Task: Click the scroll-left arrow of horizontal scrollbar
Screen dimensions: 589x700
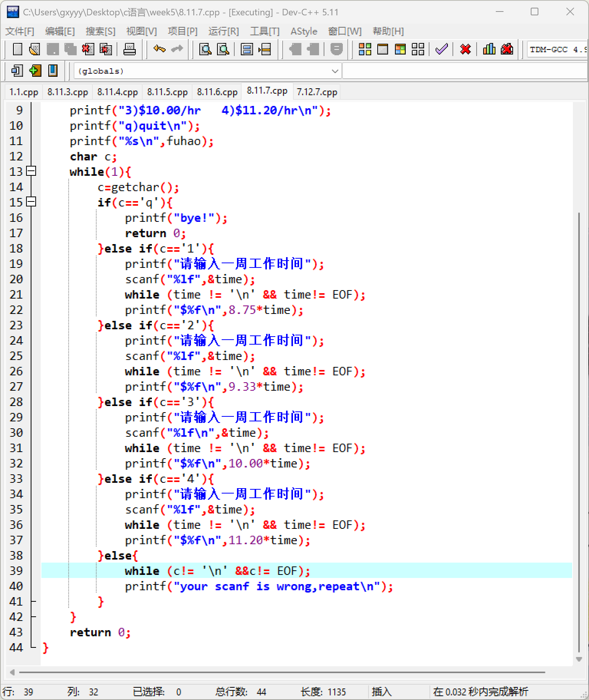Action: (x=12, y=672)
